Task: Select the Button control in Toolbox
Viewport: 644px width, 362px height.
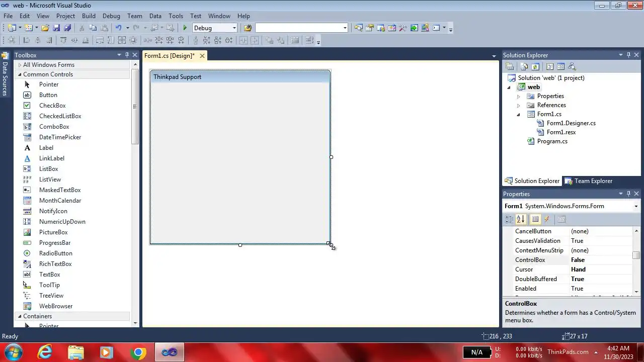Action: [48, 95]
